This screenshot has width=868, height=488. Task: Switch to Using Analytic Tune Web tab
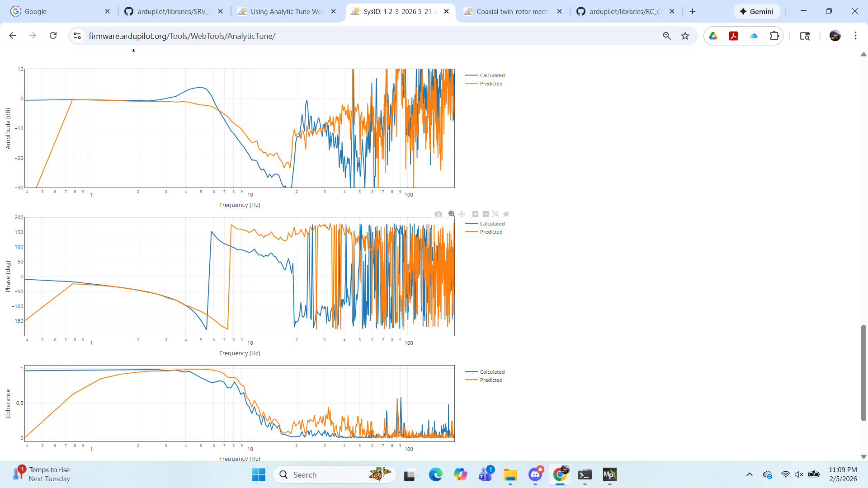pyautogui.click(x=287, y=11)
